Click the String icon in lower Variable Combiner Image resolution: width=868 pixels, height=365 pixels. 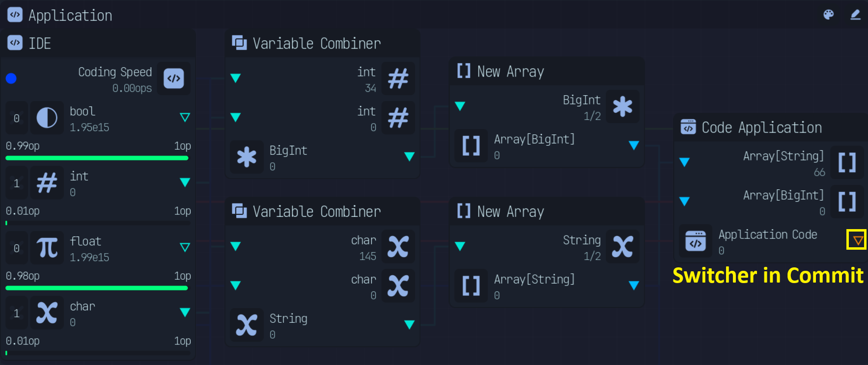[247, 325]
